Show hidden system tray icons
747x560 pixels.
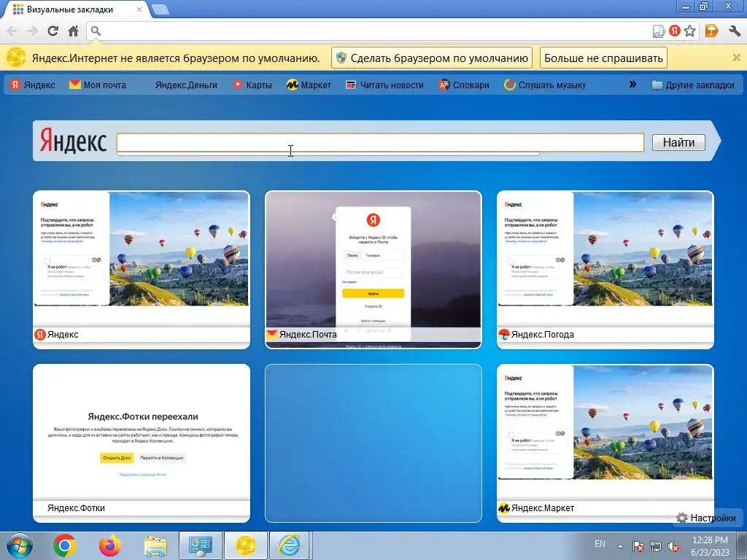620,546
